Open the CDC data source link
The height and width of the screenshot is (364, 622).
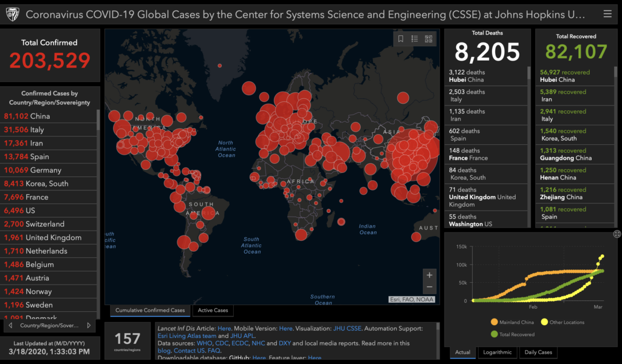222,343
